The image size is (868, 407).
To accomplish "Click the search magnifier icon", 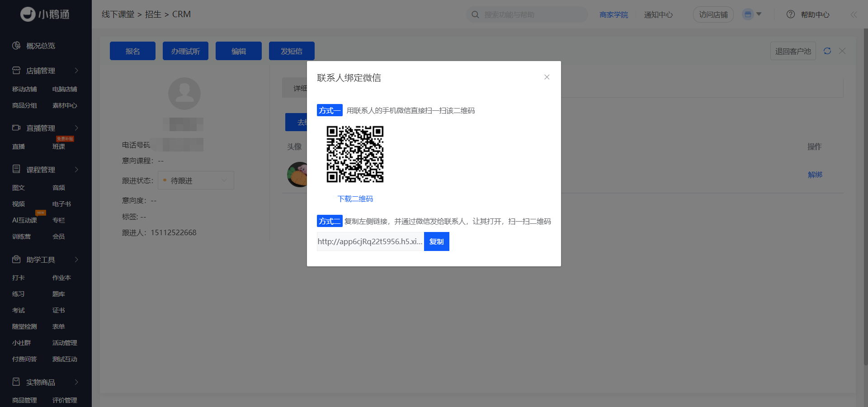I will (x=475, y=14).
